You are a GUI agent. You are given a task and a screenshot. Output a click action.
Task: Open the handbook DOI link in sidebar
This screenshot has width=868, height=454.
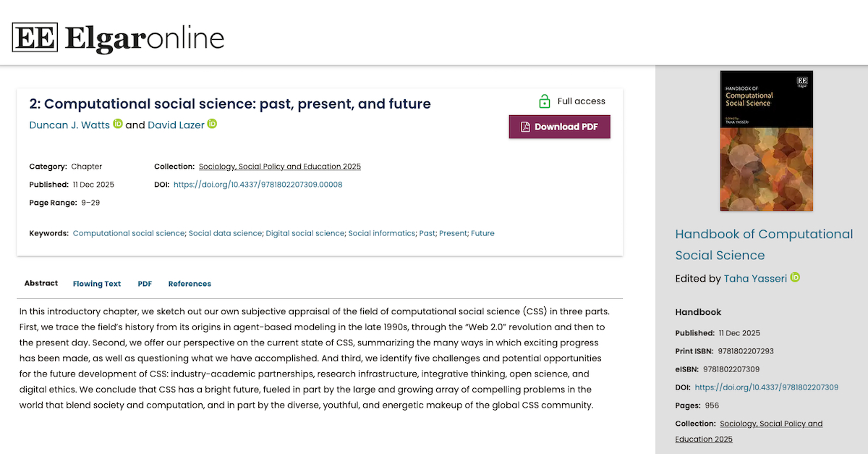(766, 387)
